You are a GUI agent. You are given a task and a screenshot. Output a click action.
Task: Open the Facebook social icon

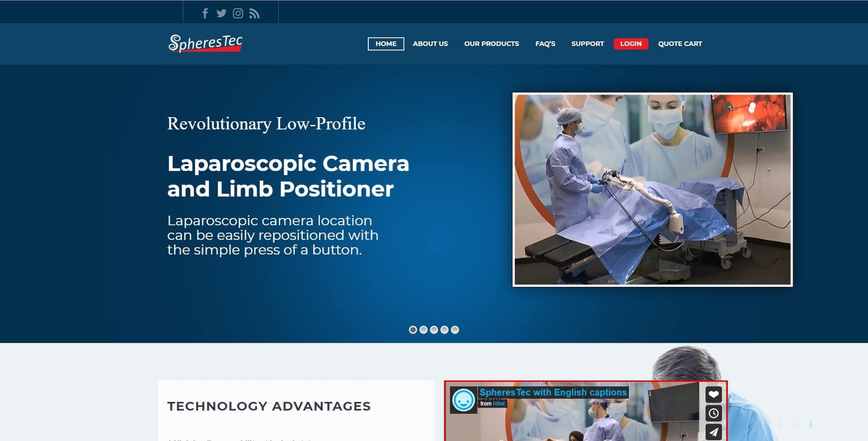tap(205, 13)
